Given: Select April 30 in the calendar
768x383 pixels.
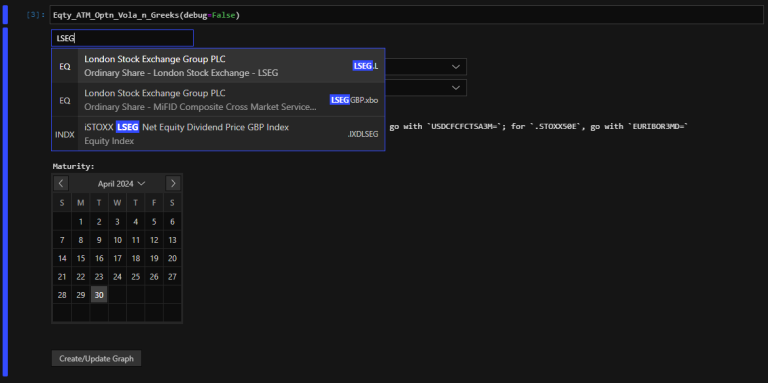Looking at the screenshot, I should click(99, 295).
